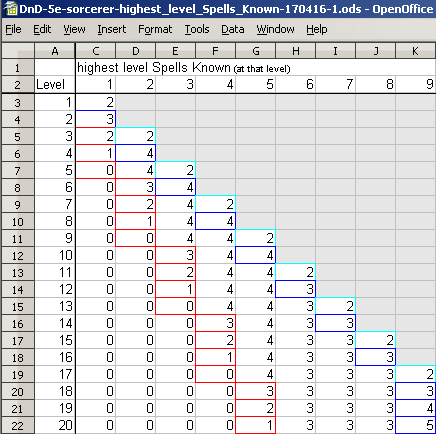Image resolution: width=436 pixels, height=434 pixels.
Task: Open the View menu
Action: pyautogui.click(x=74, y=29)
